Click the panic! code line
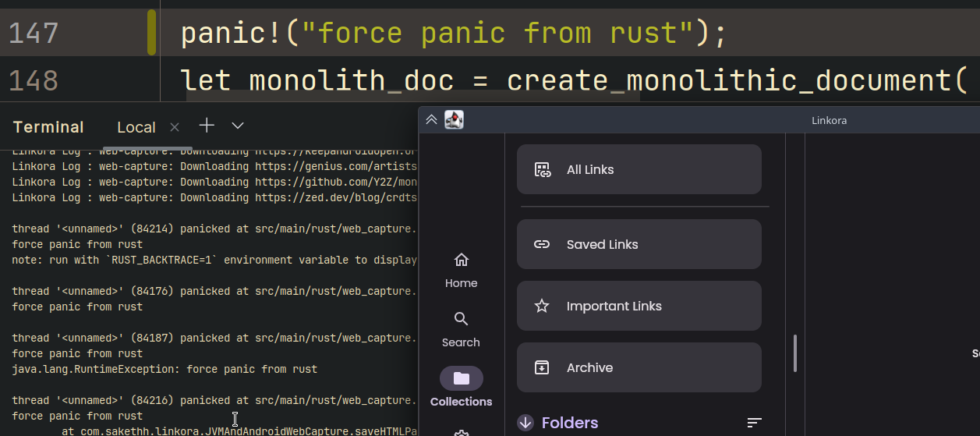The image size is (980, 436). tap(454, 33)
